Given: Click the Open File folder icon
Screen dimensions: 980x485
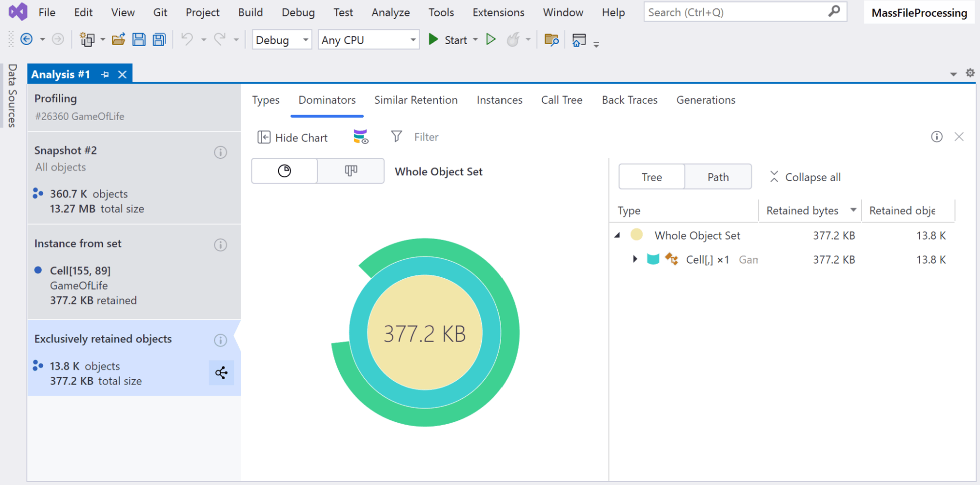Looking at the screenshot, I should click(118, 40).
